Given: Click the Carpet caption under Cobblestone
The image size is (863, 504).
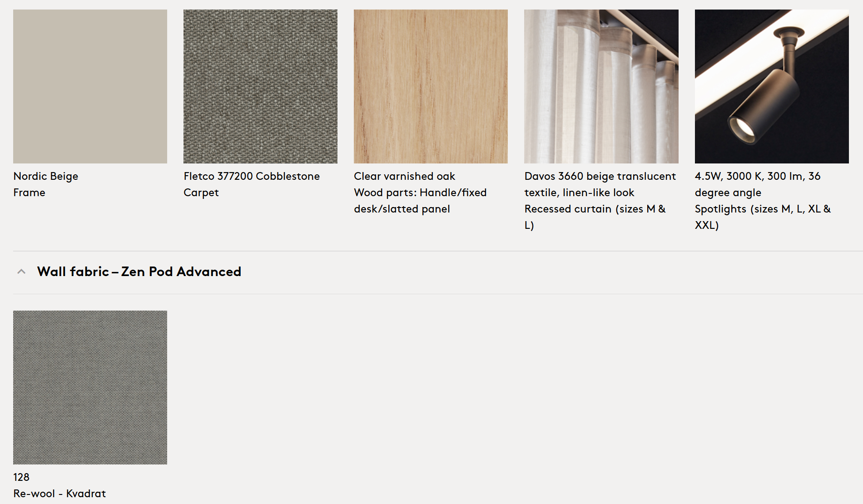Looking at the screenshot, I should (x=201, y=193).
